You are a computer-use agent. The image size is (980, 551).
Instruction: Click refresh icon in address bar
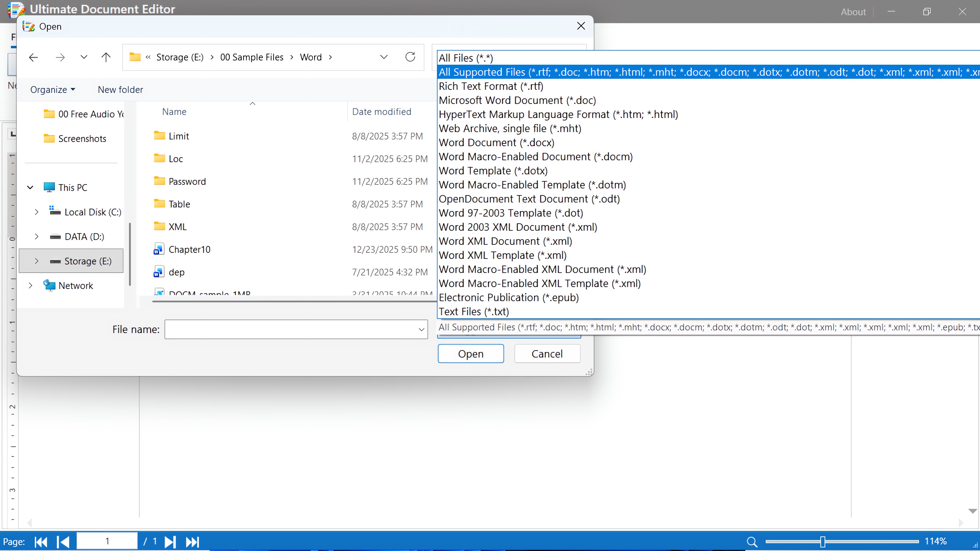(410, 57)
